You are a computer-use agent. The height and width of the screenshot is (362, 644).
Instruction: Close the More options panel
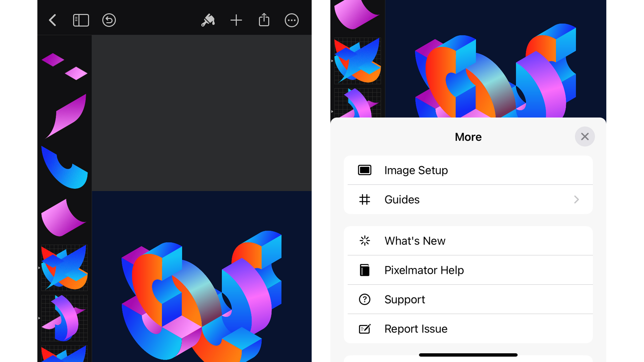(x=585, y=136)
